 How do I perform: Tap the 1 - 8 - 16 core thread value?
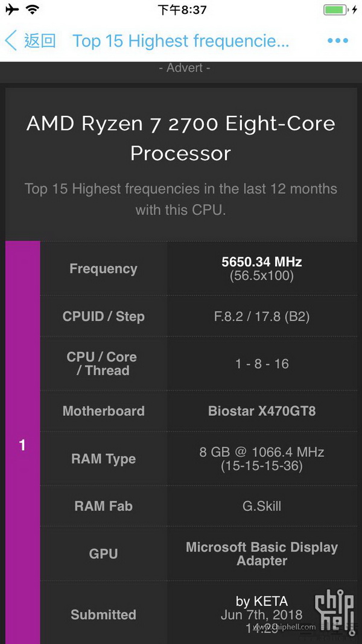262,363
